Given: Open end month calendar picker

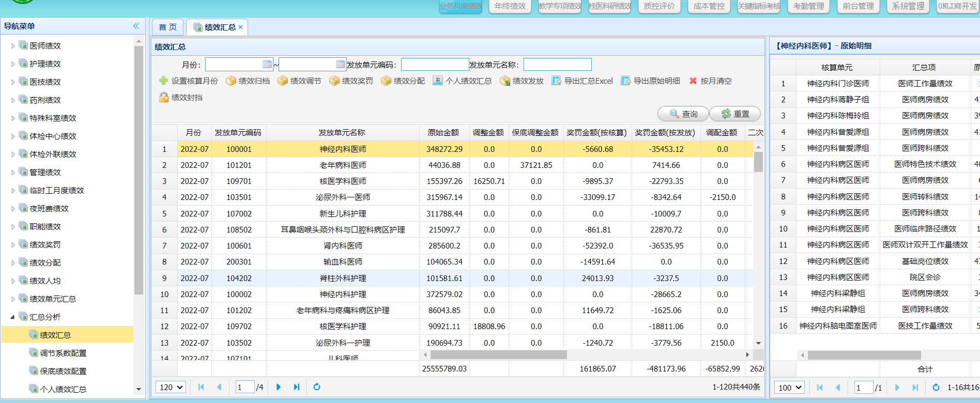Looking at the screenshot, I should (341, 65).
